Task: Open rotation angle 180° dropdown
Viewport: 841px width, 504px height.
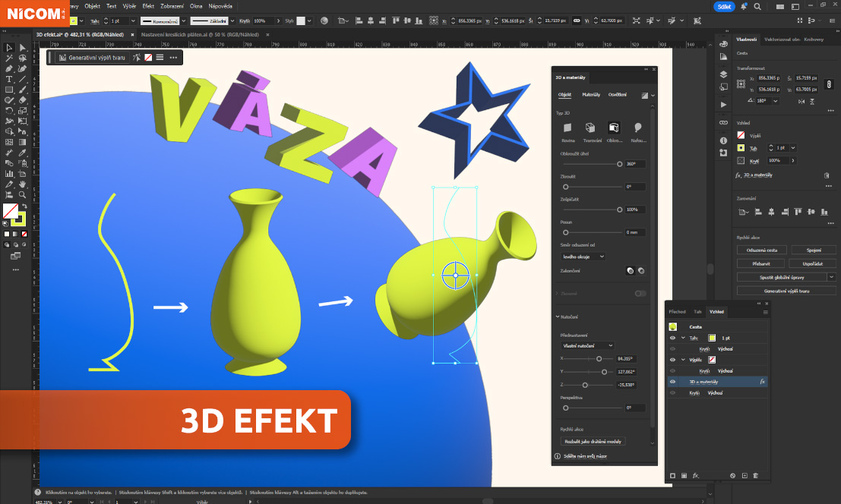Action: pos(775,101)
